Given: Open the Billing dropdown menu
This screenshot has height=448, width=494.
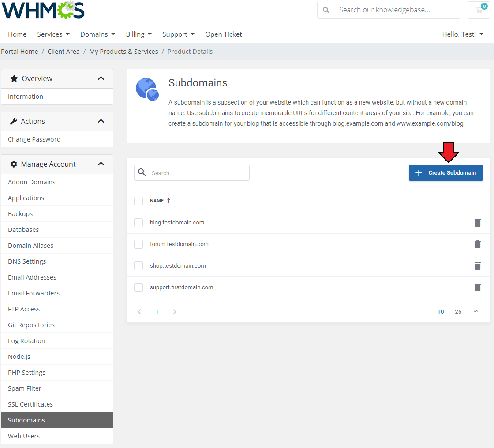Looking at the screenshot, I should point(138,34).
